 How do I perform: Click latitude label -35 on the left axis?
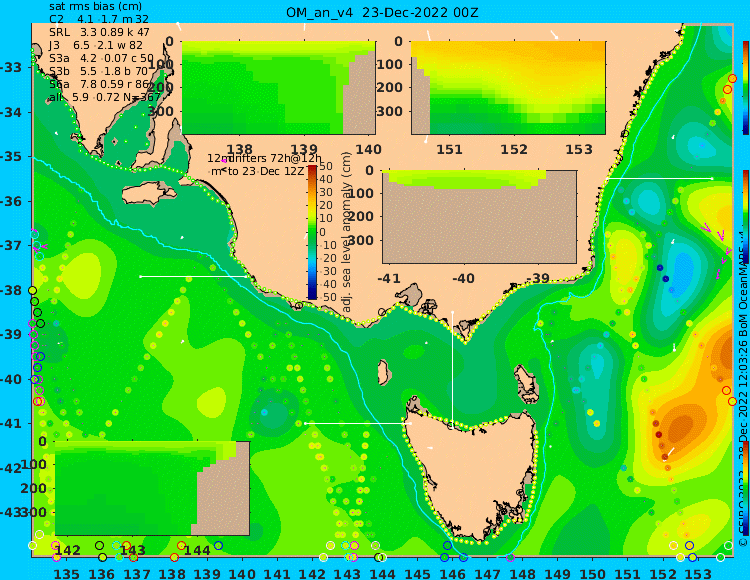(x=11, y=156)
